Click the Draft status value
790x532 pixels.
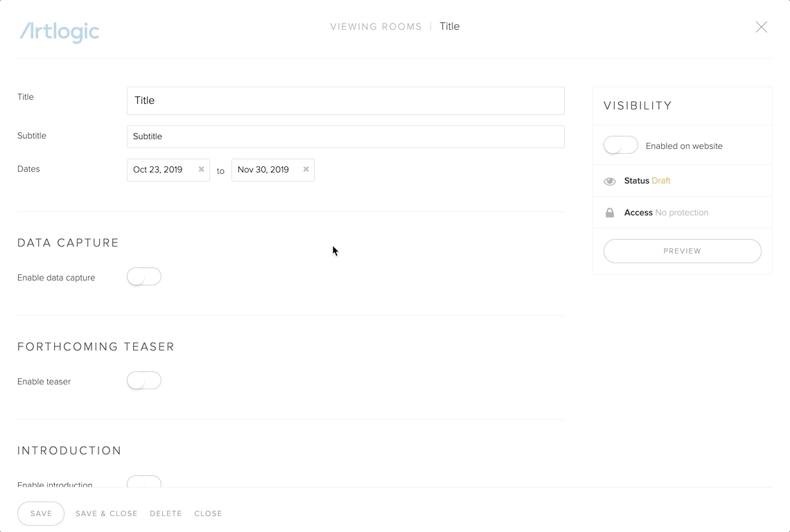661,181
